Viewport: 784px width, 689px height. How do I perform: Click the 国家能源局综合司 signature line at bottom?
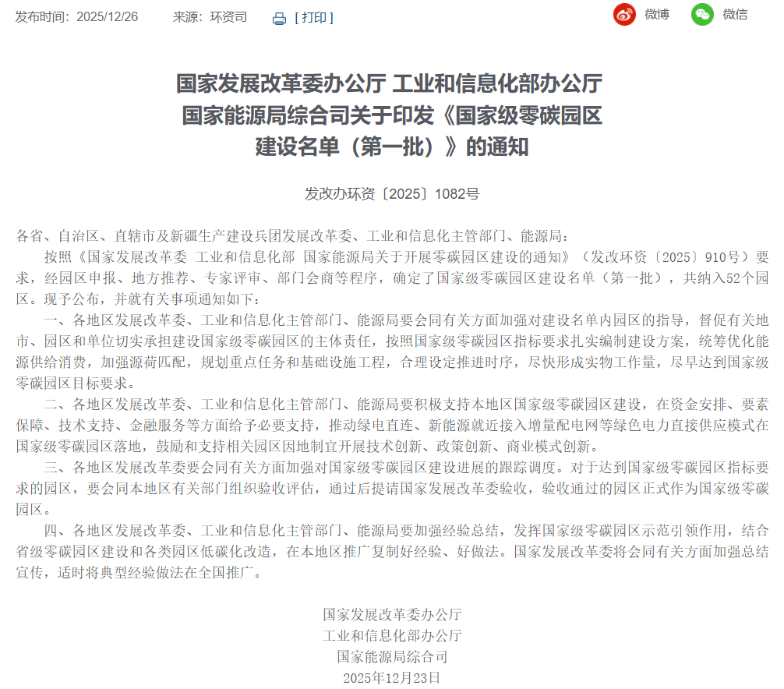pos(392,656)
